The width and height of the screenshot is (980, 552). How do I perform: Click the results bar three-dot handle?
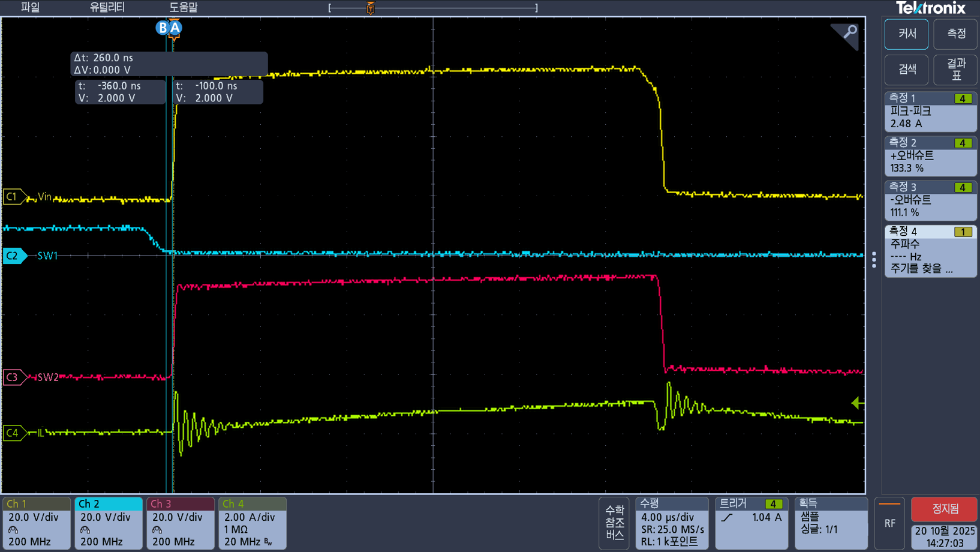pyautogui.click(x=874, y=260)
